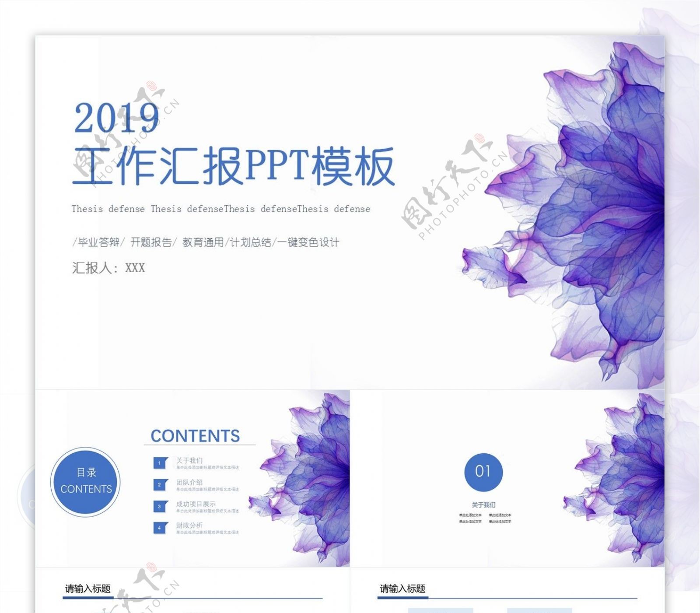Open the 01 section slide flower image
Image resolution: width=700 pixels, height=613 pixels.
click(x=614, y=479)
